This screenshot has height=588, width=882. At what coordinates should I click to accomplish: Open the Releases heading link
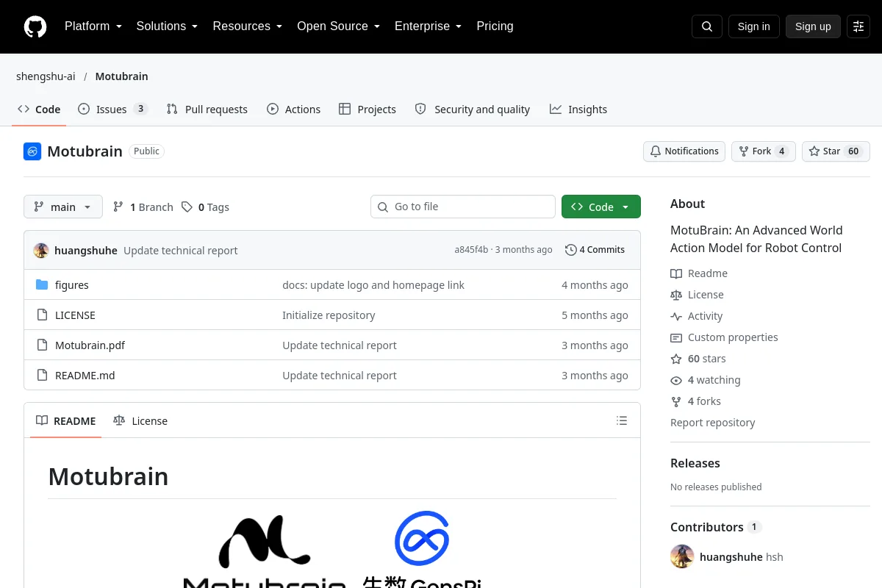(x=695, y=463)
